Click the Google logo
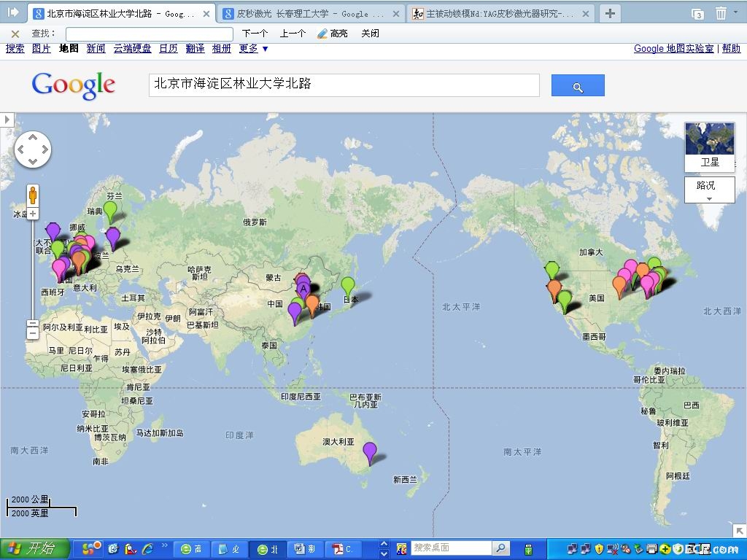 coord(74,86)
